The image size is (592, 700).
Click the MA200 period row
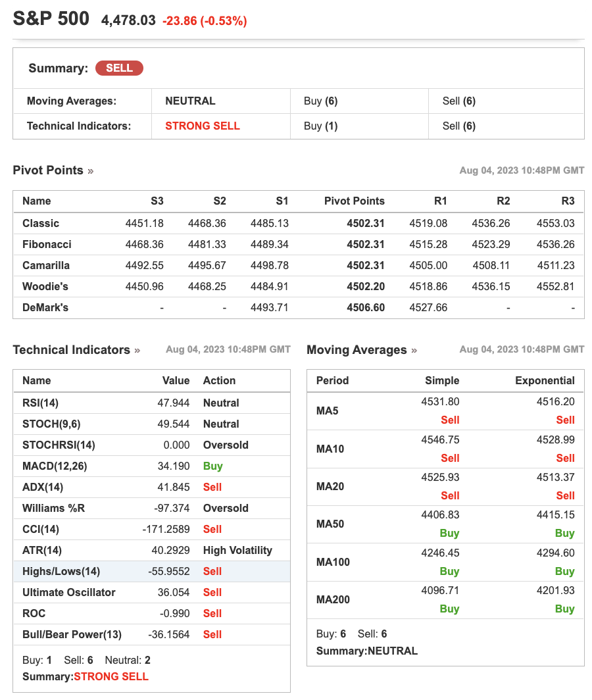(x=445, y=599)
